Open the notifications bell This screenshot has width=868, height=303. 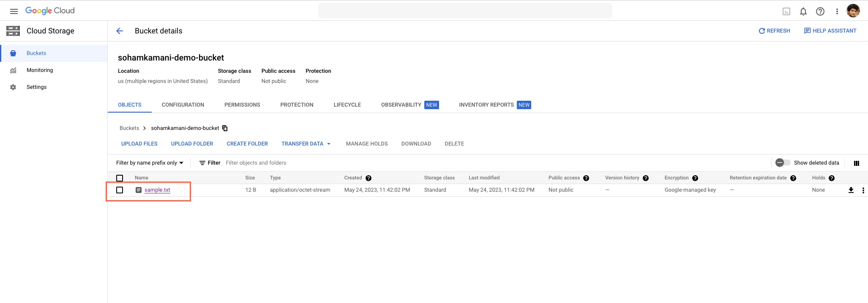pyautogui.click(x=803, y=11)
